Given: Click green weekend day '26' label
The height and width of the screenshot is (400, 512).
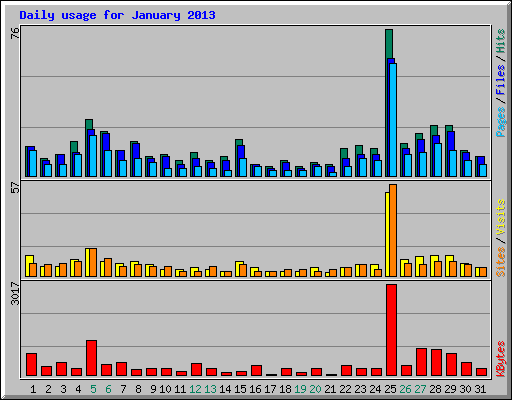Looking at the screenshot, I should [405, 389].
